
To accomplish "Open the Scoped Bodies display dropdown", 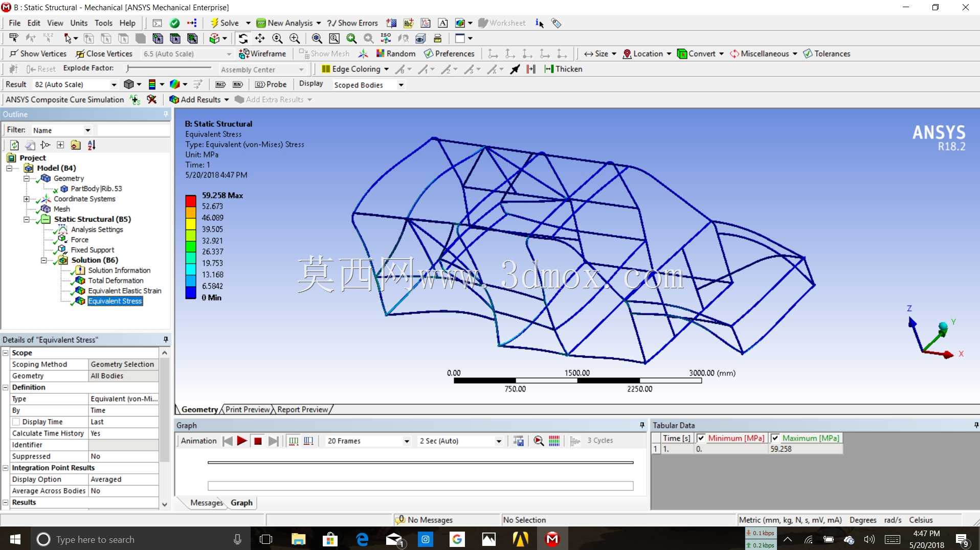I will point(401,85).
